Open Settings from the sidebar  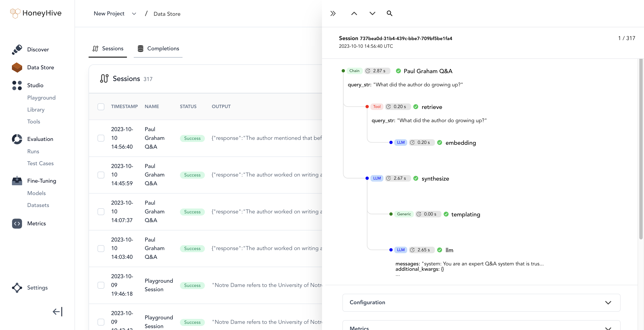tap(37, 287)
